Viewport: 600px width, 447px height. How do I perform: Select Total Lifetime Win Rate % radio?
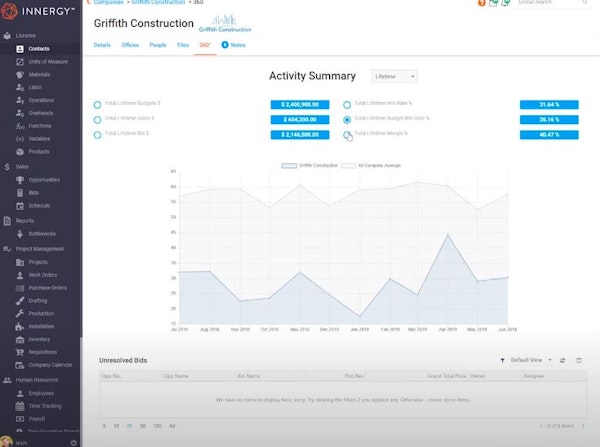tap(347, 105)
